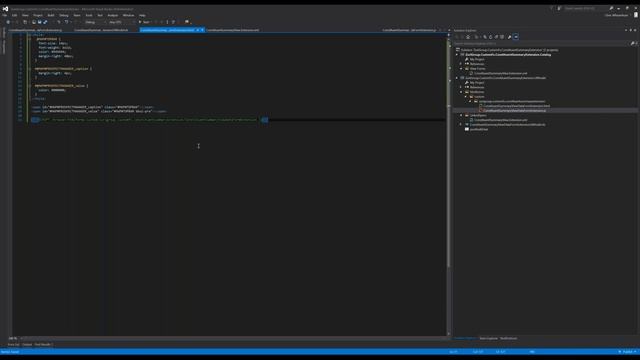Switch to the far-right editor document tab
640x360 pixels.
(x=409, y=30)
